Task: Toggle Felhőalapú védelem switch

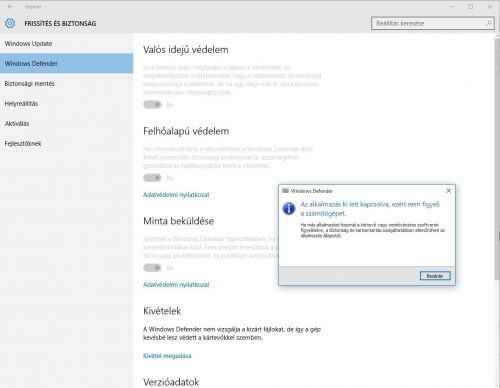Action: pyautogui.click(x=152, y=178)
